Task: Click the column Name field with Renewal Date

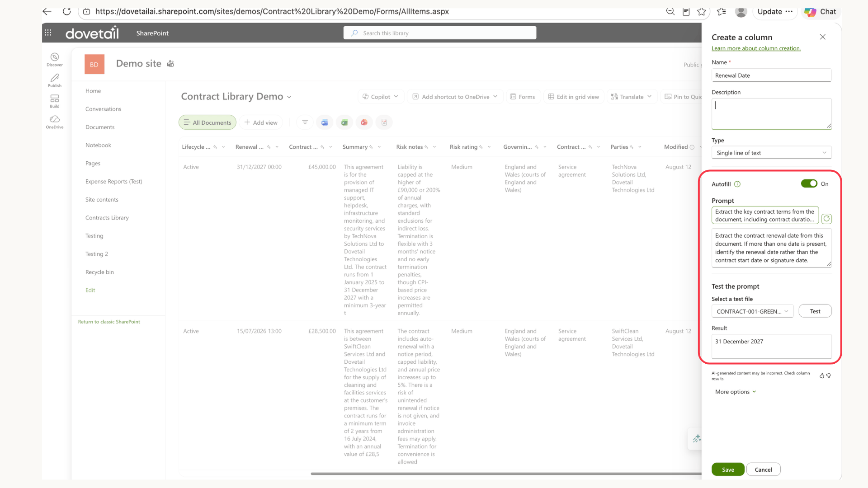Action: click(x=771, y=75)
